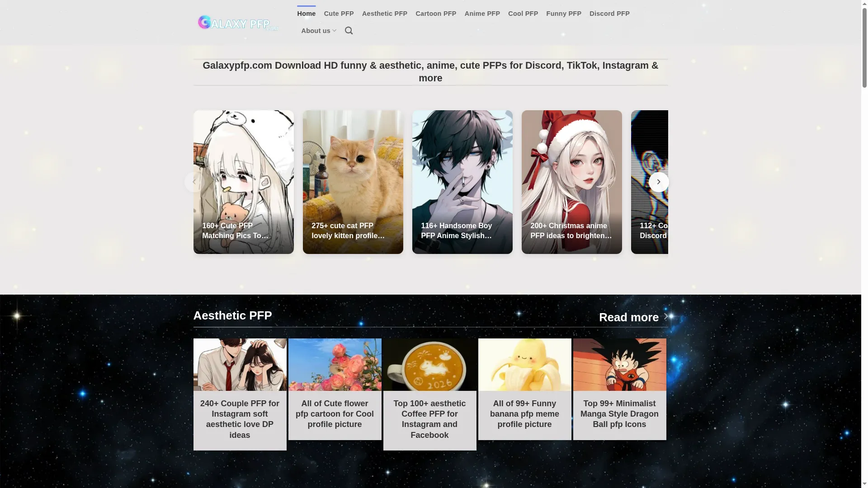
Task: Click Read more link for Aesthetic PFP
Action: 633,317
